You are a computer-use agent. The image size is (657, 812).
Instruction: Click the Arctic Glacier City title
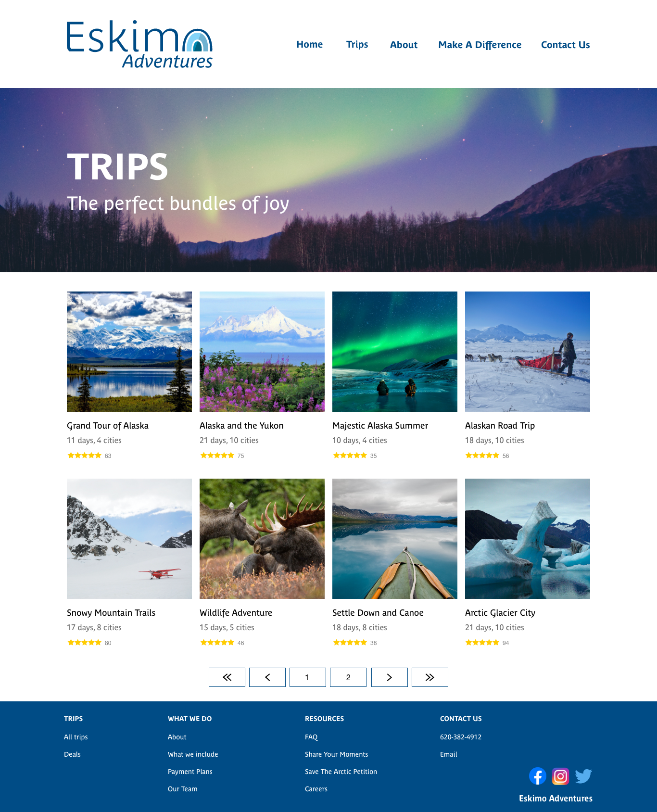click(x=500, y=613)
